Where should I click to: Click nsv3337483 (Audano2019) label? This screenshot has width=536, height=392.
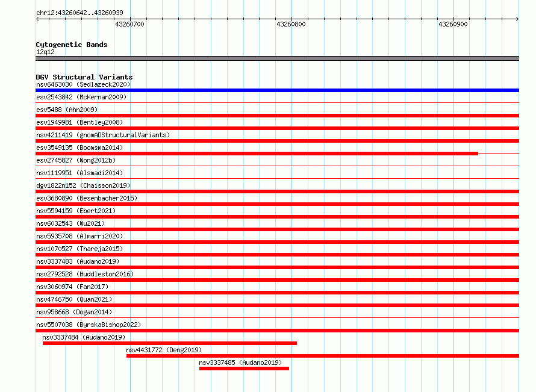tap(78, 261)
